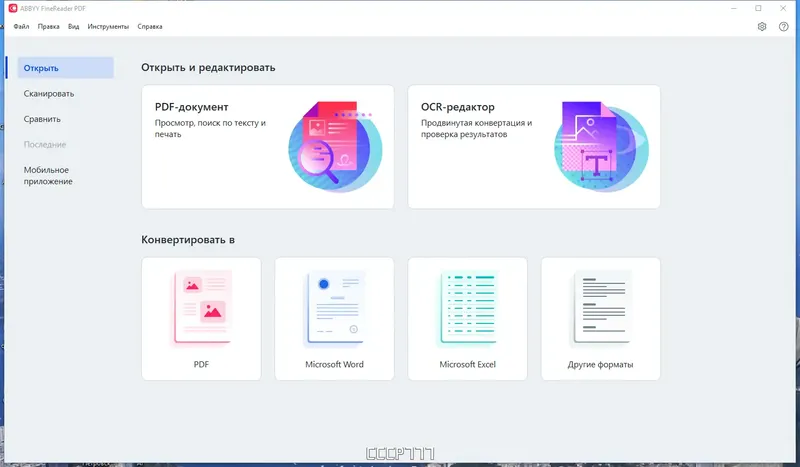Viewport: 800px width, 467px height.
Task: Click the 'Открыть и редактировать' heading
Action: click(208, 67)
